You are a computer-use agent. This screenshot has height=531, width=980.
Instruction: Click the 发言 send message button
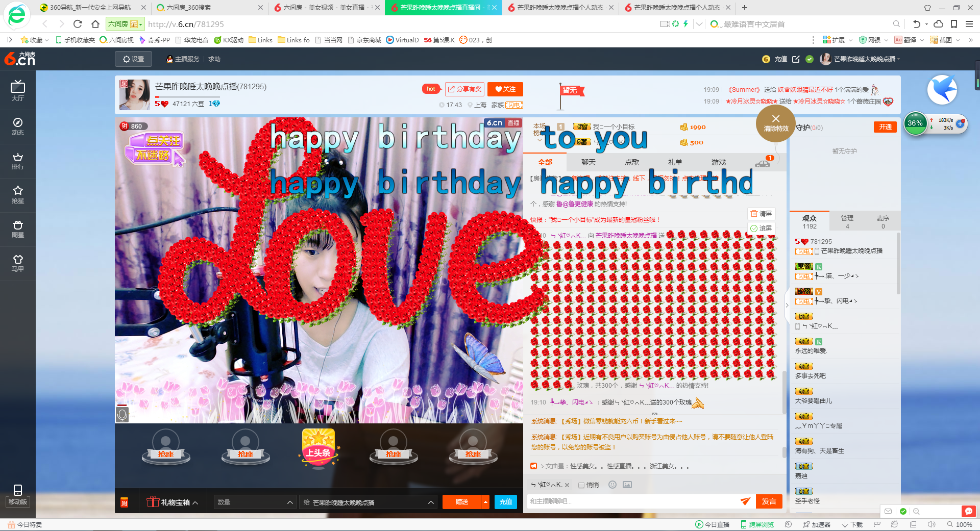769,501
